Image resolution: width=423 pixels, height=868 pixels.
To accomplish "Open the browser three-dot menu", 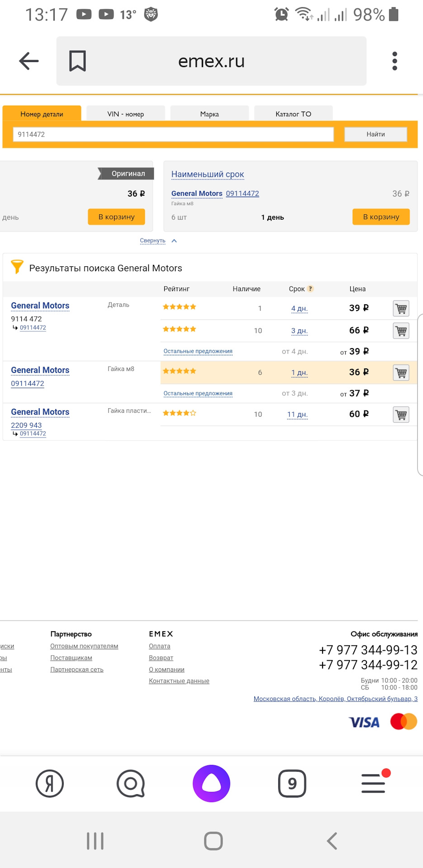I will tap(394, 61).
